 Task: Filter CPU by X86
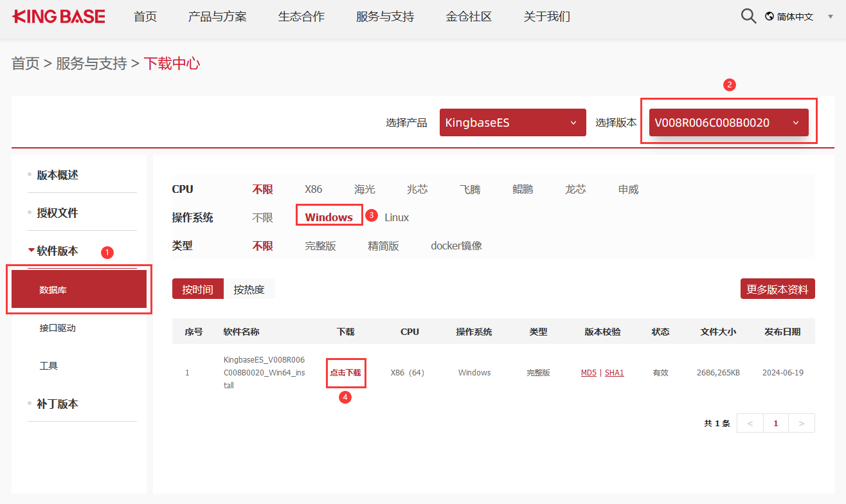point(313,189)
